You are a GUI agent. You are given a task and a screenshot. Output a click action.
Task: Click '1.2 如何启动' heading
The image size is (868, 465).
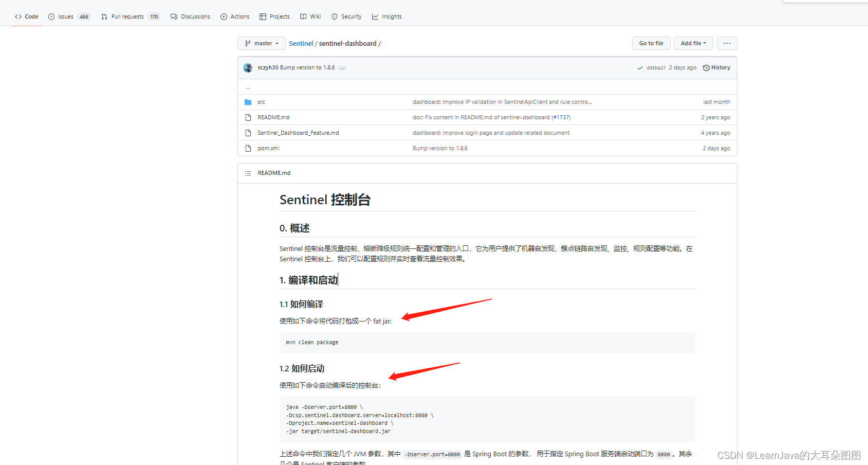[302, 368]
